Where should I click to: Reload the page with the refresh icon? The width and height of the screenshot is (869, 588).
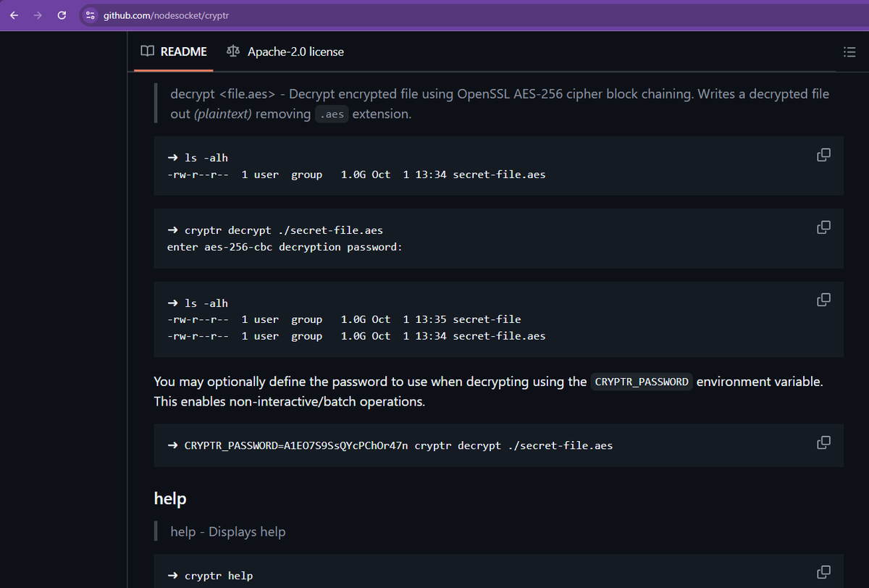pos(62,14)
